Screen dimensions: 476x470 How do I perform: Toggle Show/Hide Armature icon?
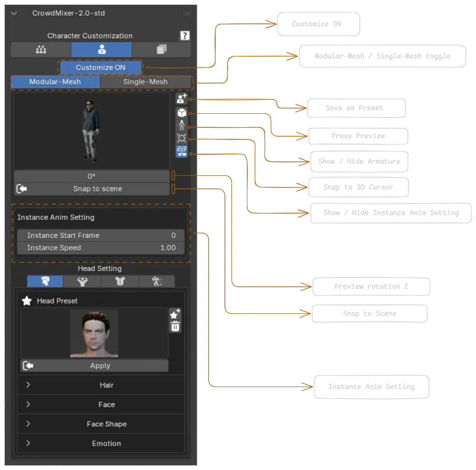tap(182, 125)
